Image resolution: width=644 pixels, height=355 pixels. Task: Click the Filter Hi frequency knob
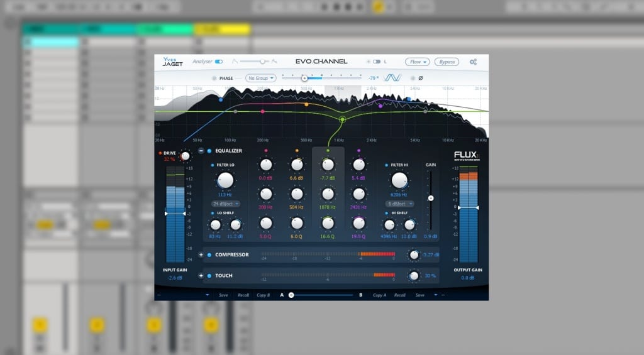click(399, 180)
